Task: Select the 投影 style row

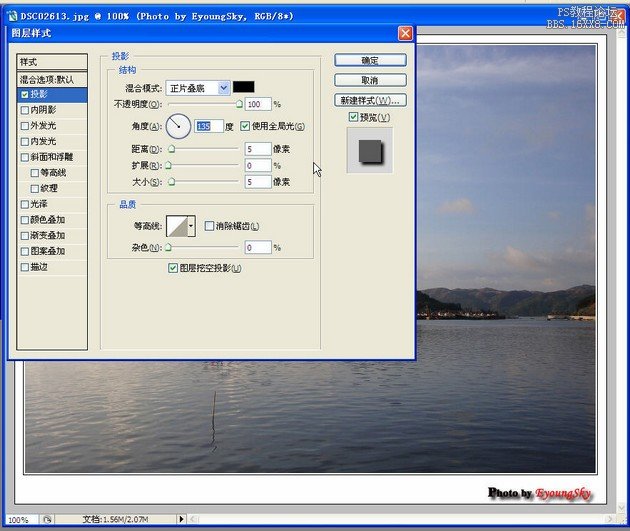Action: tap(52, 94)
